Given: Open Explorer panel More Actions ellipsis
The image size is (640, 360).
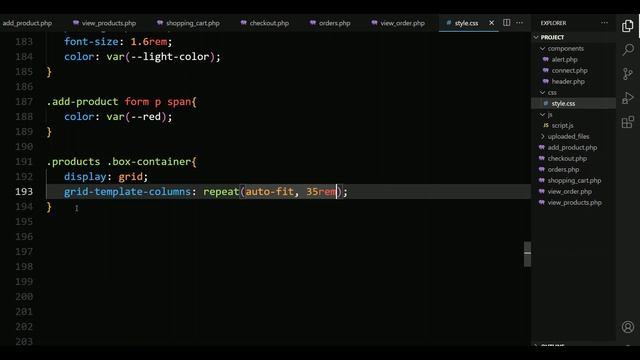Looking at the screenshot, I should coord(604,23).
